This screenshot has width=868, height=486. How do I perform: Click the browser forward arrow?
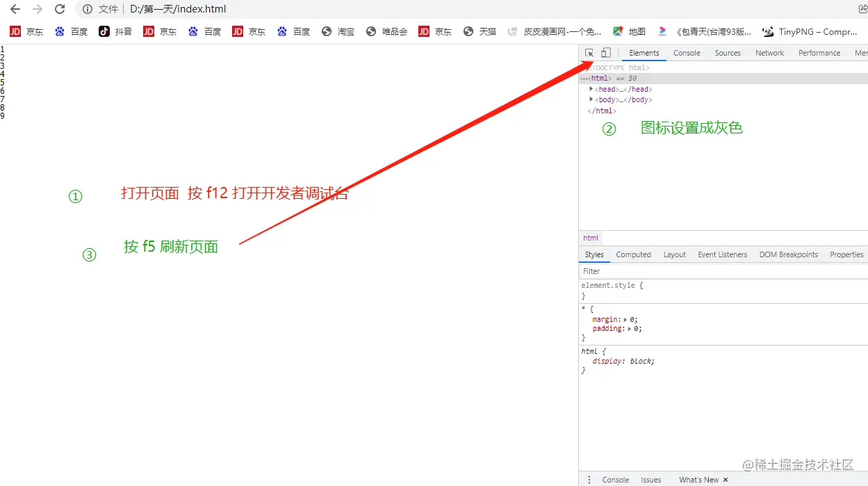point(38,9)
